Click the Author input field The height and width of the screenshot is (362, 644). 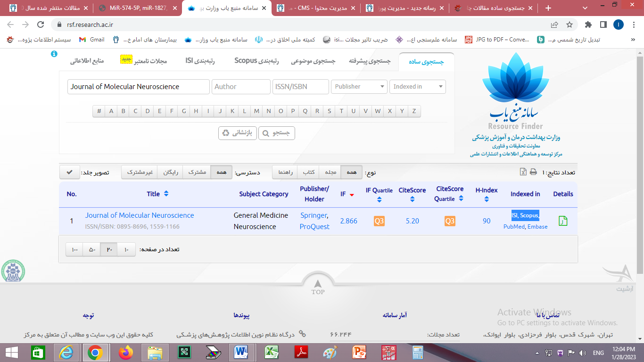click(241, 87)
